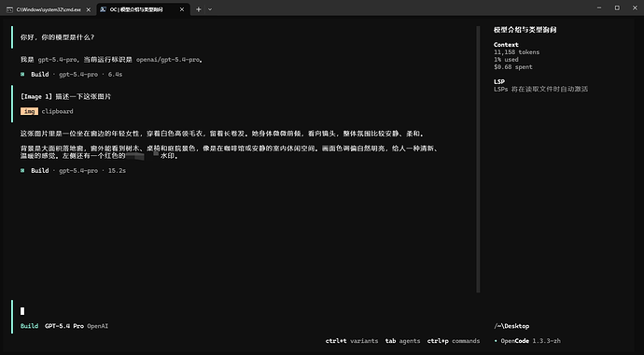Click the LSP heading in sidebar
Viewport: 644px width, 355px height.
[499, 82]
